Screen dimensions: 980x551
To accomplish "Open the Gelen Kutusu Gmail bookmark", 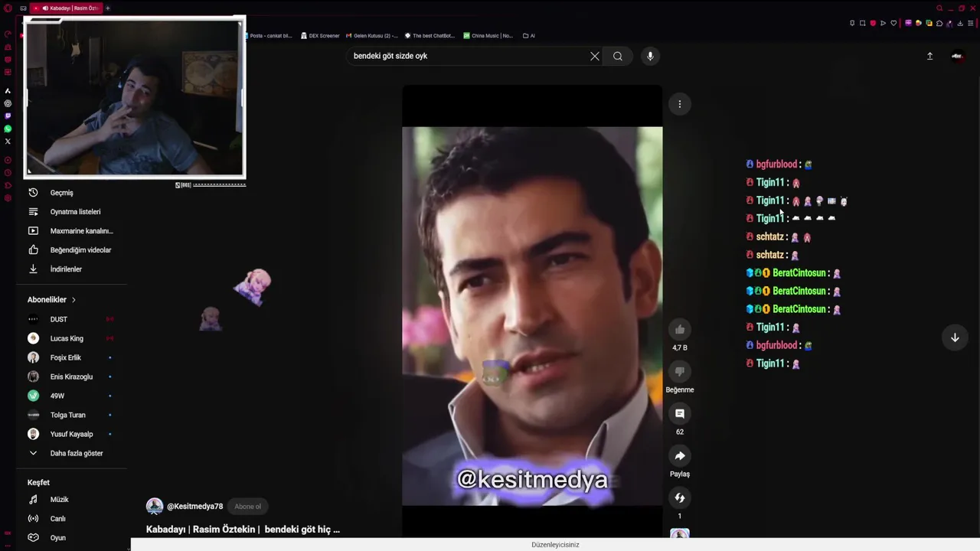I will pyautogui.click(x=372, y=36).
